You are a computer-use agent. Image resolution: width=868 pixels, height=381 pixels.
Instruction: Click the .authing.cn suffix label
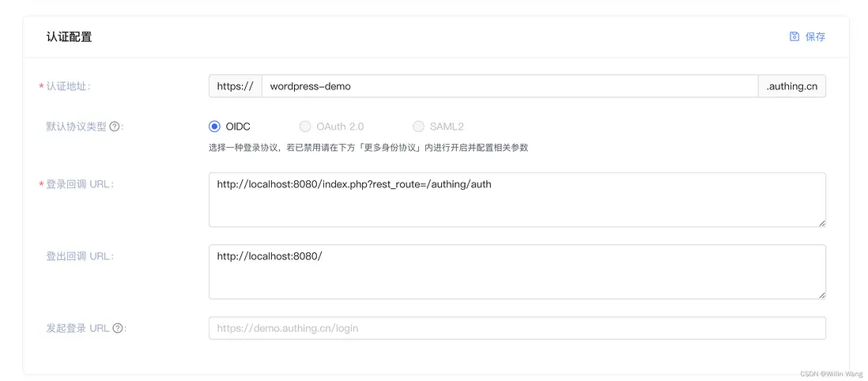point(792,86)
